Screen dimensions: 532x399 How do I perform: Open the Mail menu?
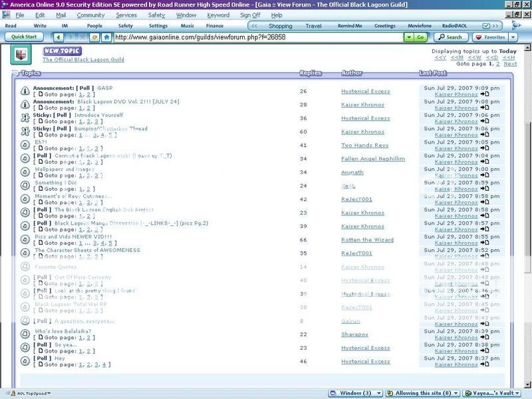point(61,15)
